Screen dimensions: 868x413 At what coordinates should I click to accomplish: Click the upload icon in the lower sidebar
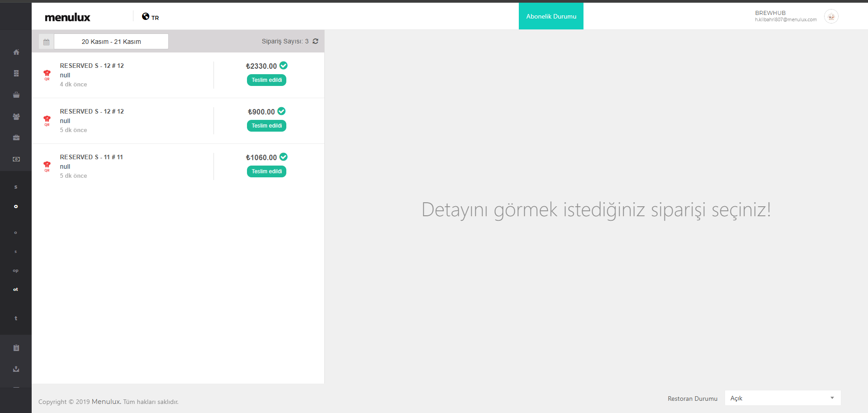click(16, 369)
